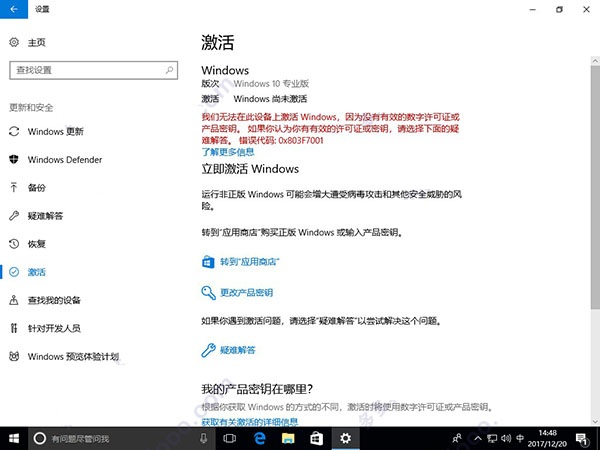Click the vertical scrollbar thumb
600x450 pixels.
[x=595, y=187]
